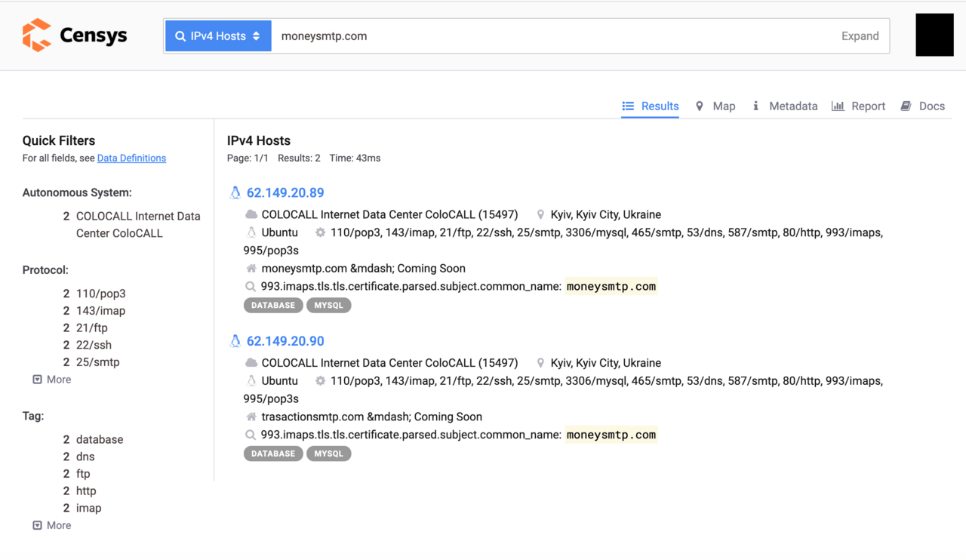Click the MYSQL tag under 62.149.20.89
Viewport: 966px width, 560px height.
tap(329, 306)
